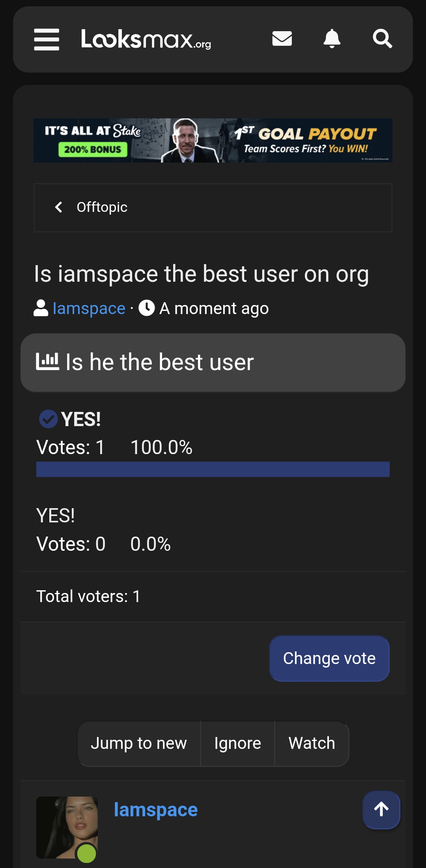This screenshot has height=868, width=426.
Task: Click the Looksmax.org logo
Action: 146,39
